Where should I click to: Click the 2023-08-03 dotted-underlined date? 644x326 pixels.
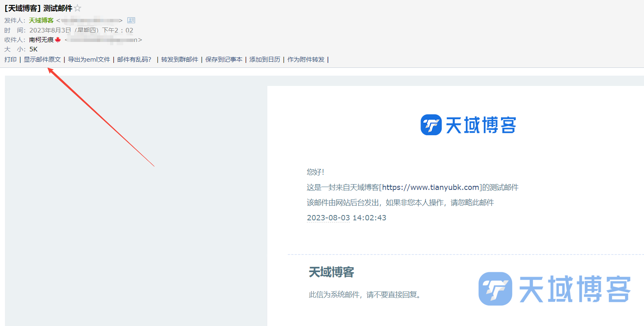click(328, 218)
